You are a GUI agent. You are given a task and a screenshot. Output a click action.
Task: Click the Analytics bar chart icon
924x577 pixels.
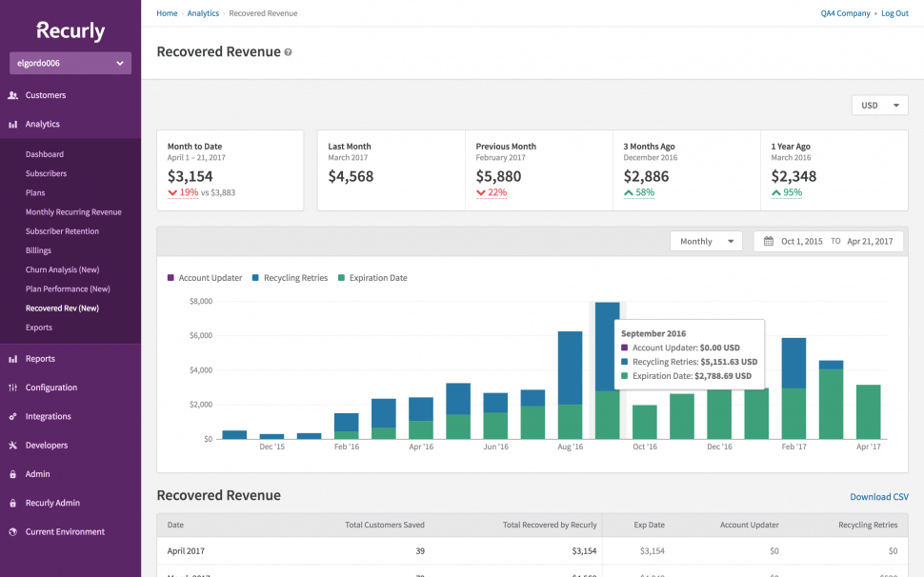[x=13, y=125]
